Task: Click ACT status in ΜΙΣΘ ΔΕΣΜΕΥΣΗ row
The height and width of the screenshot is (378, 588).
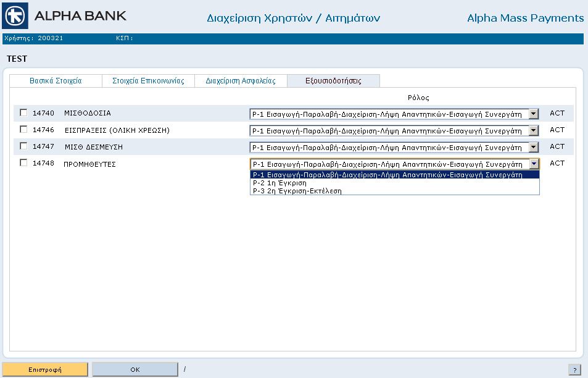Action: click(x=557, y=146)
